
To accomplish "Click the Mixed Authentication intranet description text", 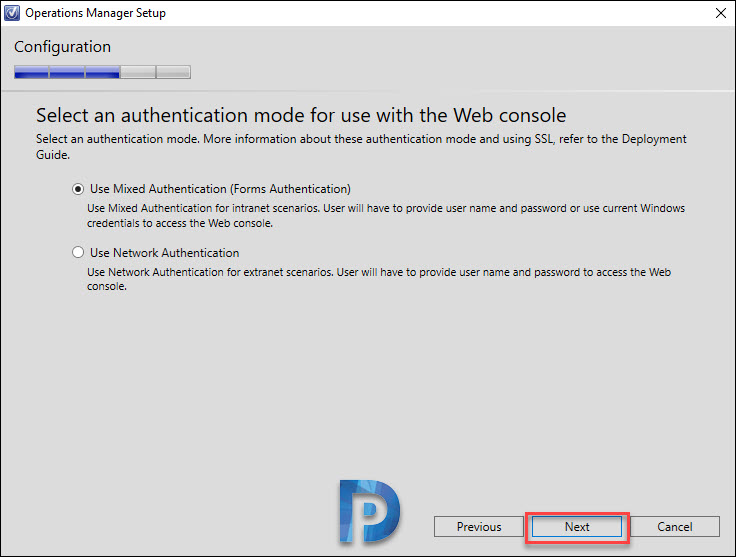I will click(x=386, y=215).
